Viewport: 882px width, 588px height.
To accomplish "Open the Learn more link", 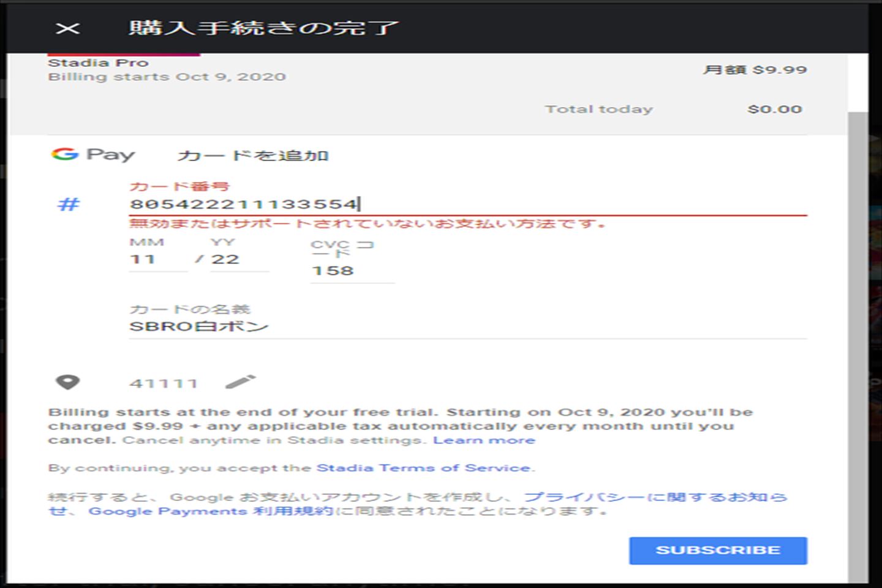I will [x=484, y=440].
